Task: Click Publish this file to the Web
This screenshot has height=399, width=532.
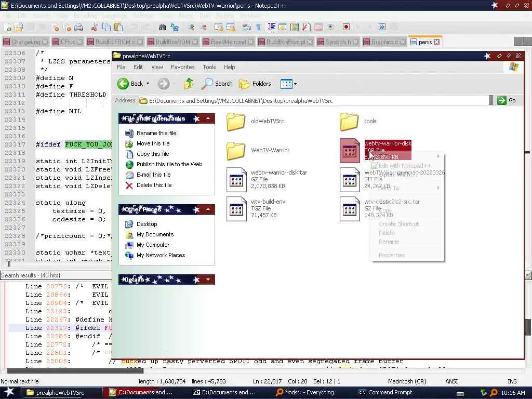Action: coord(169,164)
